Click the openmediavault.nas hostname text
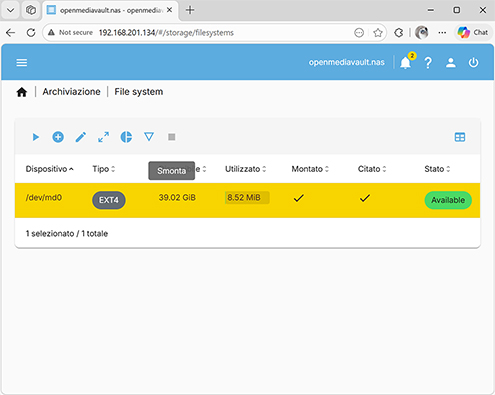The image size is (495, 395). click(x=347, y=62)
